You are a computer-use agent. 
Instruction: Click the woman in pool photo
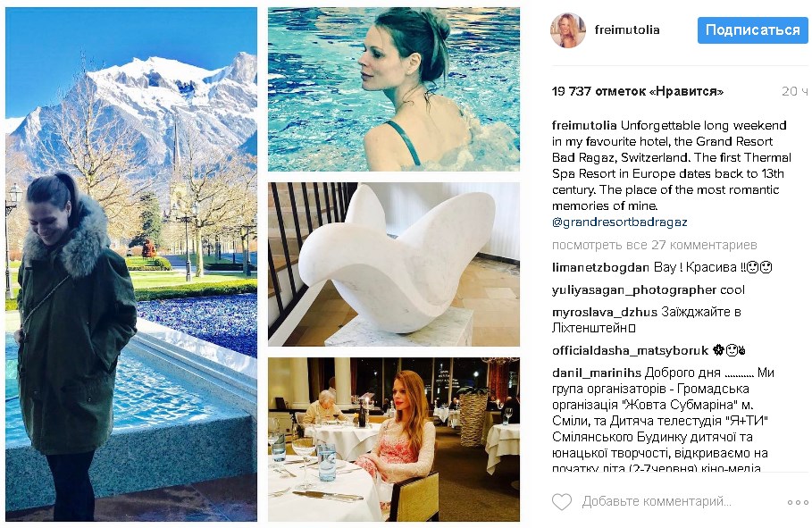click(394, 89)
